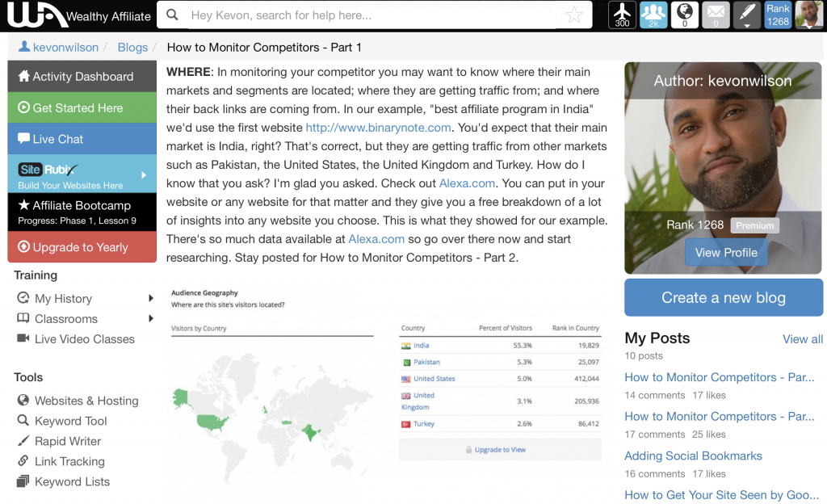Open SiteRubix Build Your Websites Here
The image size is (827, 504).
[82, 174]
